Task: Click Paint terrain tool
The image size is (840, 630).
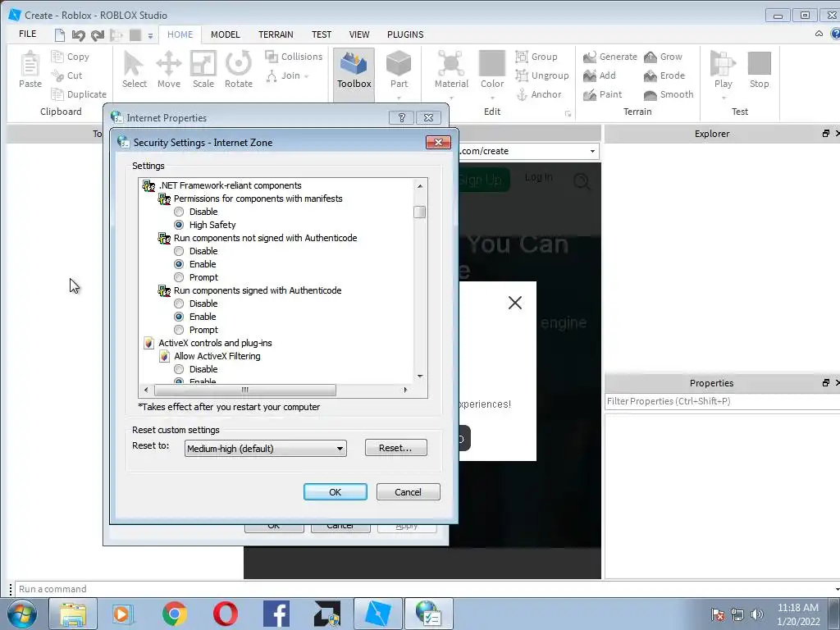Action: [603, 94]
